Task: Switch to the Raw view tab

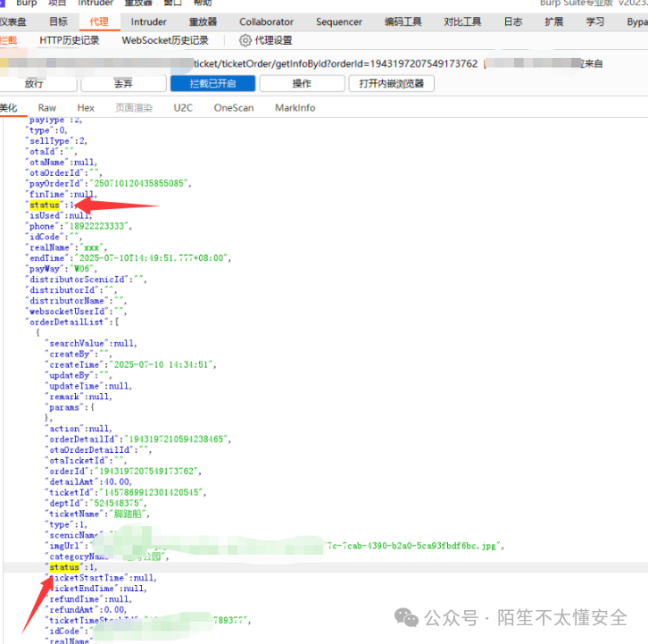Action: pyautogui.click(x=47, y=108)
